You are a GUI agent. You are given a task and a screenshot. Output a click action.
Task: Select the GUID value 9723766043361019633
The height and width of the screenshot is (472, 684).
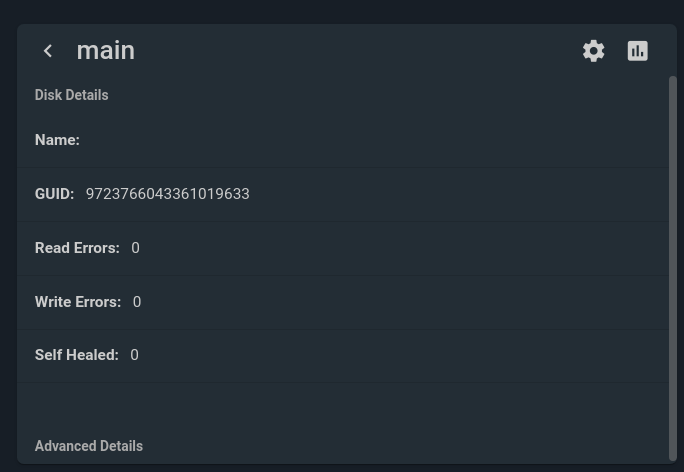tap(168, 194)
